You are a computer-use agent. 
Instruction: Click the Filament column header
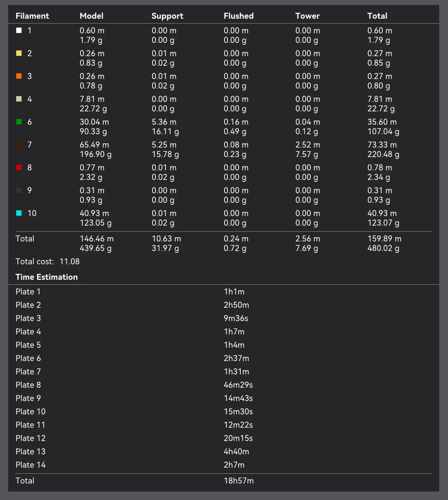[32, 16]
